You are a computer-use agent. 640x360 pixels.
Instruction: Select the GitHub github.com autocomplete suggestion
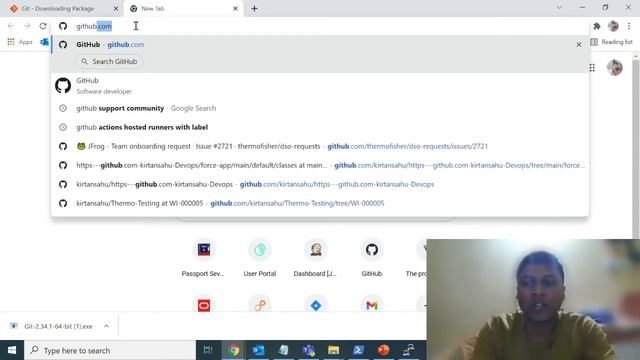(x=320, y=44)
